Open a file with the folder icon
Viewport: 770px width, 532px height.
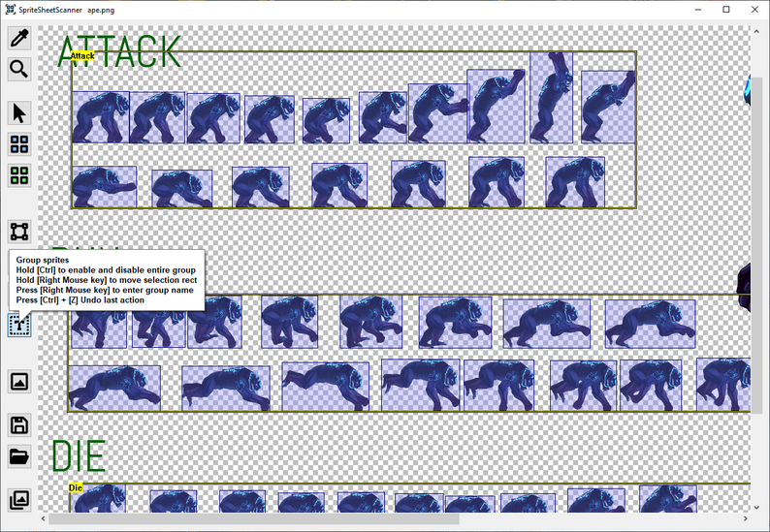(x=19, y=456)
